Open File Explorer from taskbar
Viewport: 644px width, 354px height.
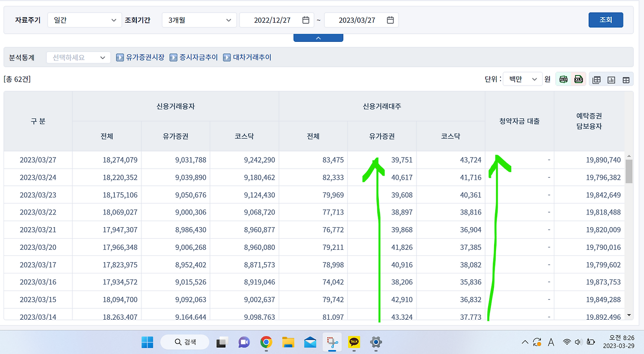(288, 342)
